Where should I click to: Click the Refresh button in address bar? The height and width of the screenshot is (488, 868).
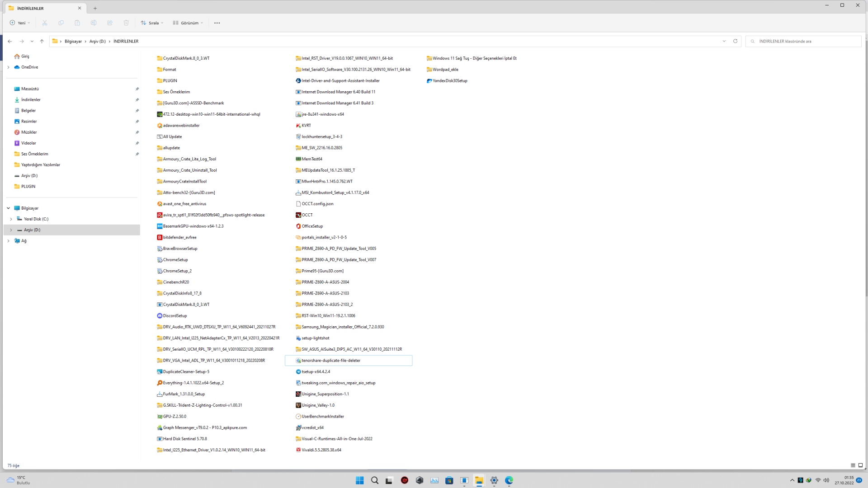tap(735, 41)
